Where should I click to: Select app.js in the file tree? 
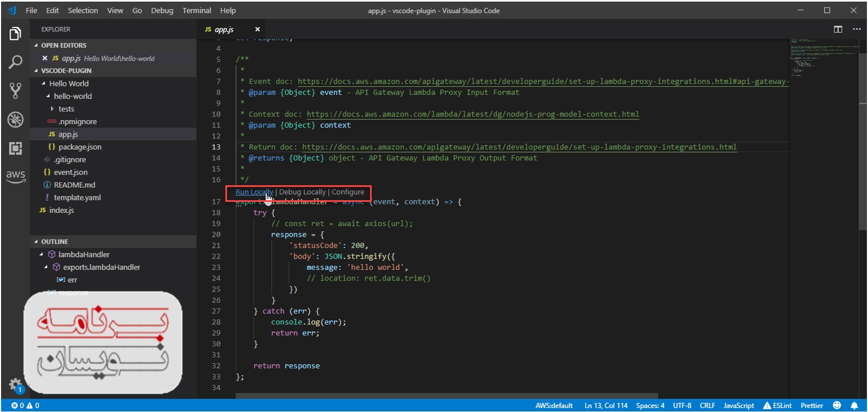click(113, 134)
